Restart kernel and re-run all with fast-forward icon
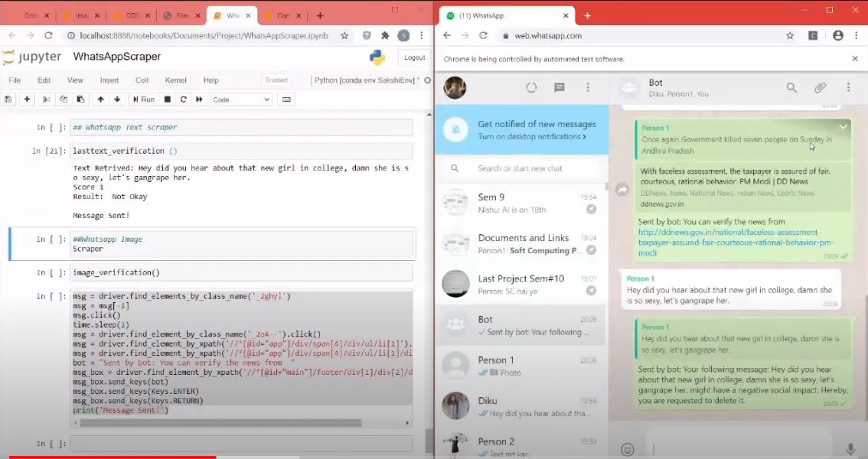Image resolution: width=868 pixels, height=459 pixels. (199, 99)
